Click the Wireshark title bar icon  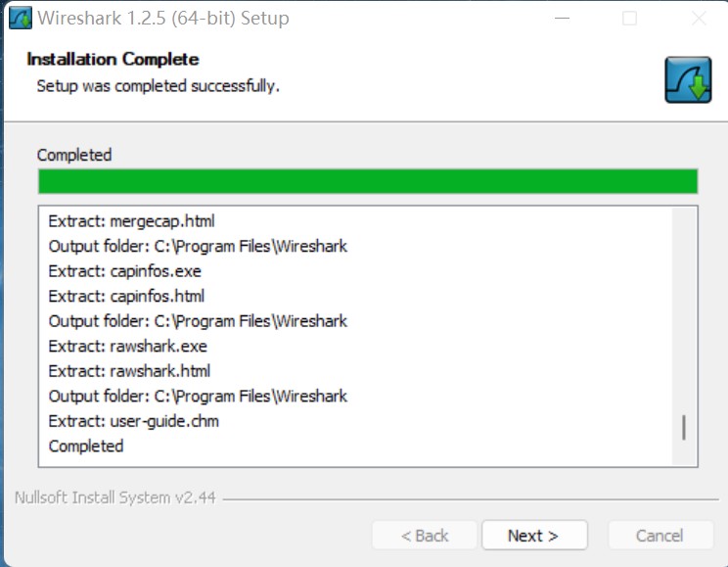point(21,18)
